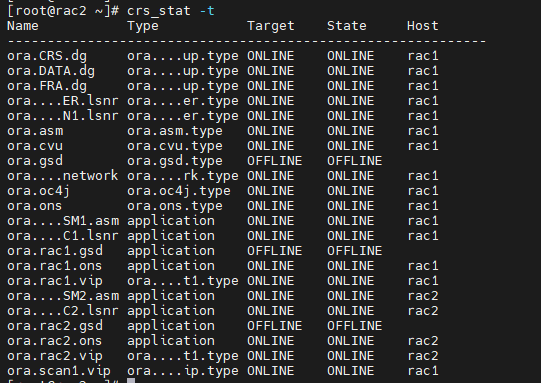Select the Type column header
Viewport: 541px width, 383px height.
pyautogui.click(x=143, y=26)
